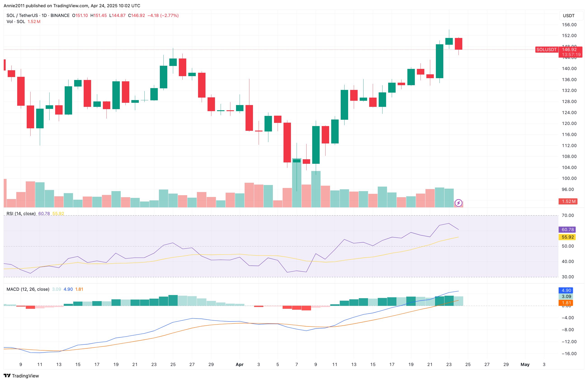
Task: Click the latest red candlestick body
Action: 458,44
